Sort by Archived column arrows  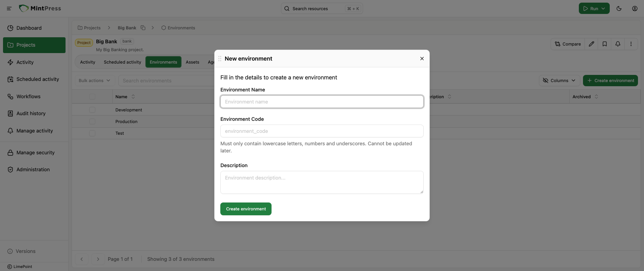tap(596, 97)
